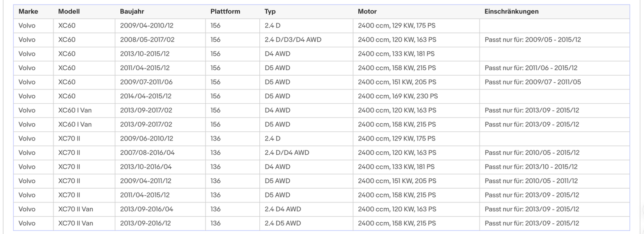Click the Plattform column header
644x234 pixels.
tap(225, 12)
